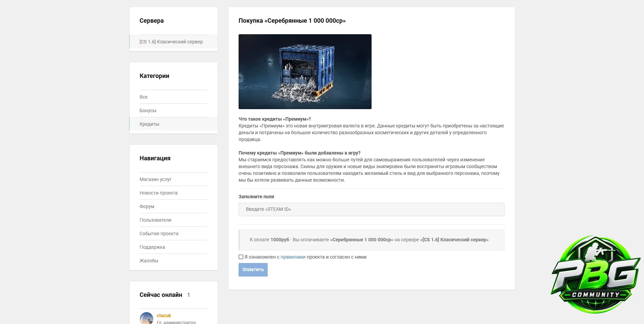Click the Покупка «Серебрянные 1 000 000ср» heading
644x324 pixels.
[x=292, y=21]
